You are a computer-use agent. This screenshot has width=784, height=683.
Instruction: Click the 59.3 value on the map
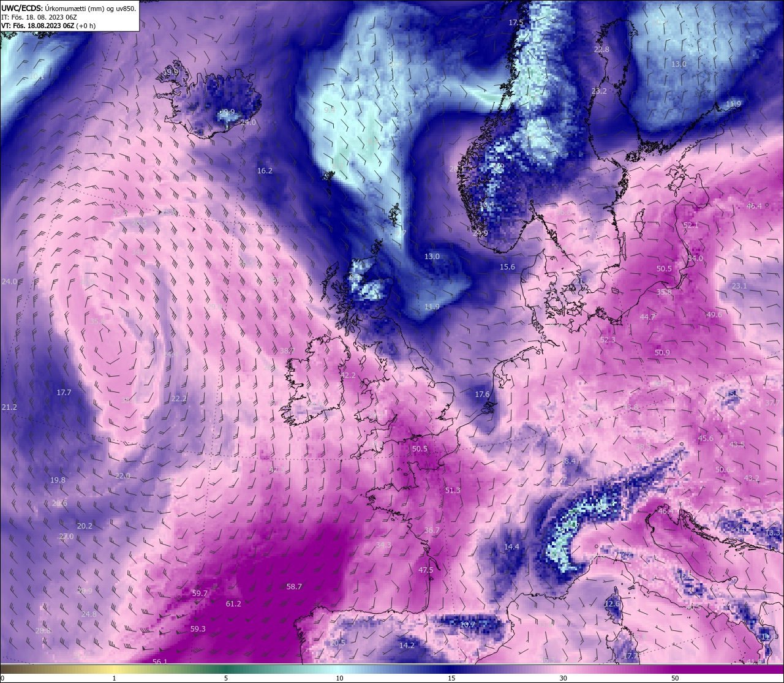[x=198, y=629]
